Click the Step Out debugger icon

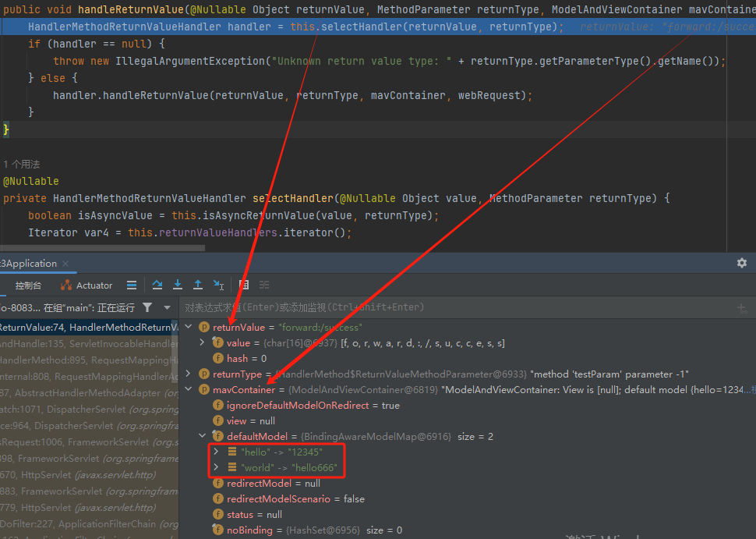[x=198, y=285]
